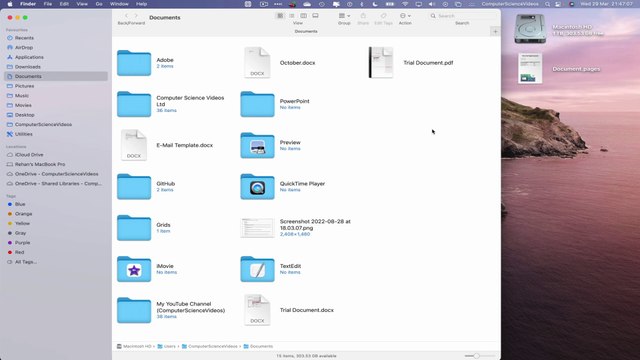The width and height of the screenshot is (640, 360).
Task: Open the Help menu
Action: click(x=141, y=4)
